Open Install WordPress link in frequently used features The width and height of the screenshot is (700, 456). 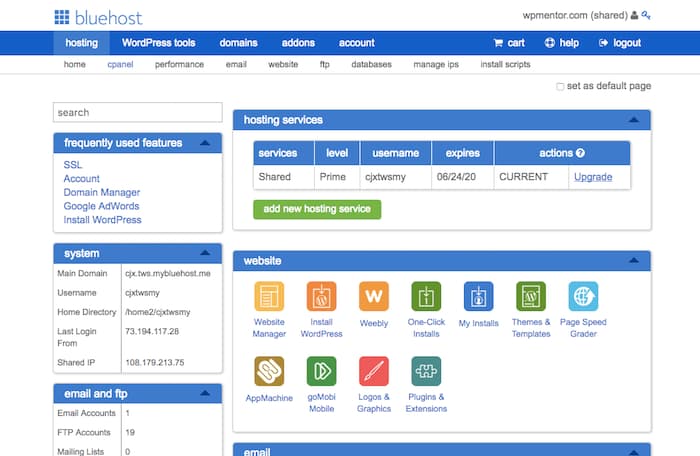(102, 220)
